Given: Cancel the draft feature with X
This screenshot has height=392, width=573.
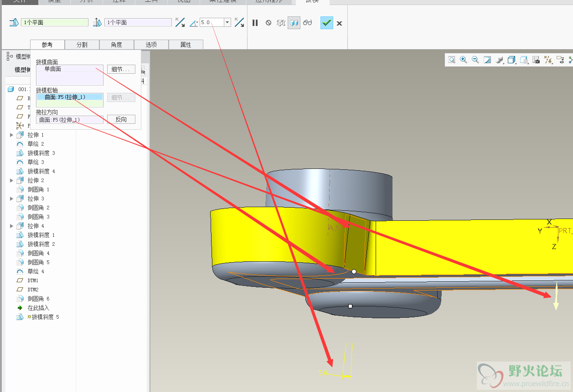Looking at the screenshot, I should [340, 23].
